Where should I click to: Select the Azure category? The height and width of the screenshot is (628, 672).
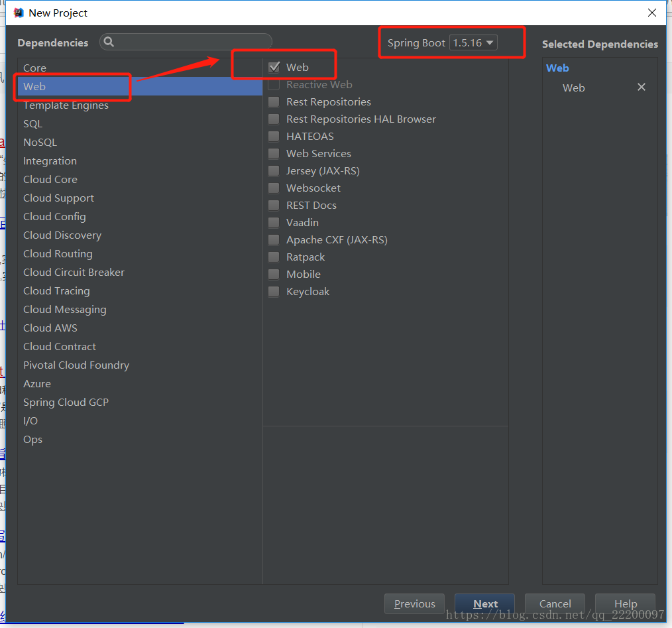[140, 383]
